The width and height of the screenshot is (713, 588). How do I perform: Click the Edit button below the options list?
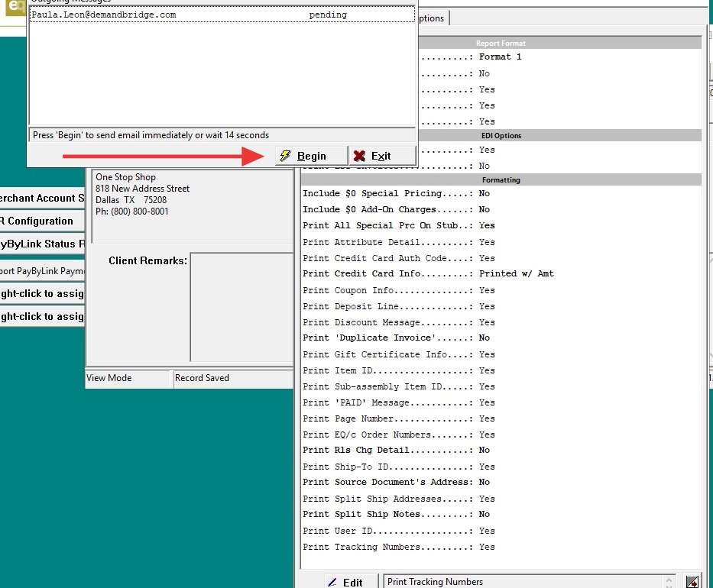[x=351, y=582]
